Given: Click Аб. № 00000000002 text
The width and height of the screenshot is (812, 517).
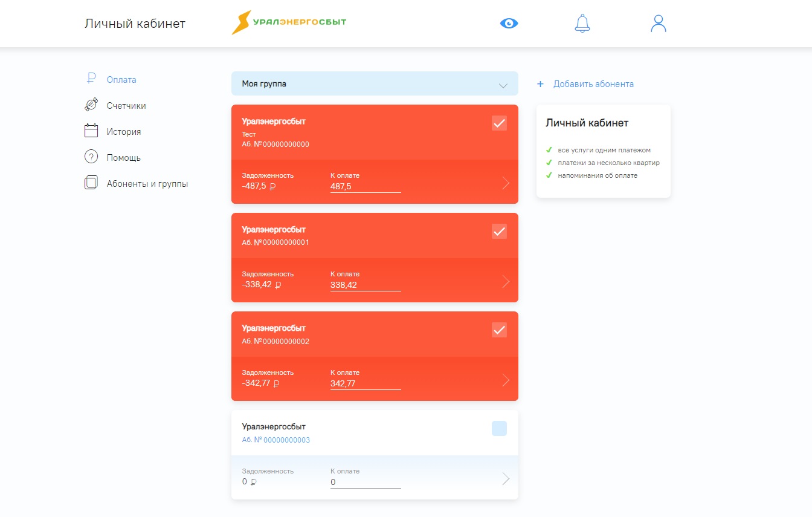Looking at the screenshot, I should click(275, 341).
